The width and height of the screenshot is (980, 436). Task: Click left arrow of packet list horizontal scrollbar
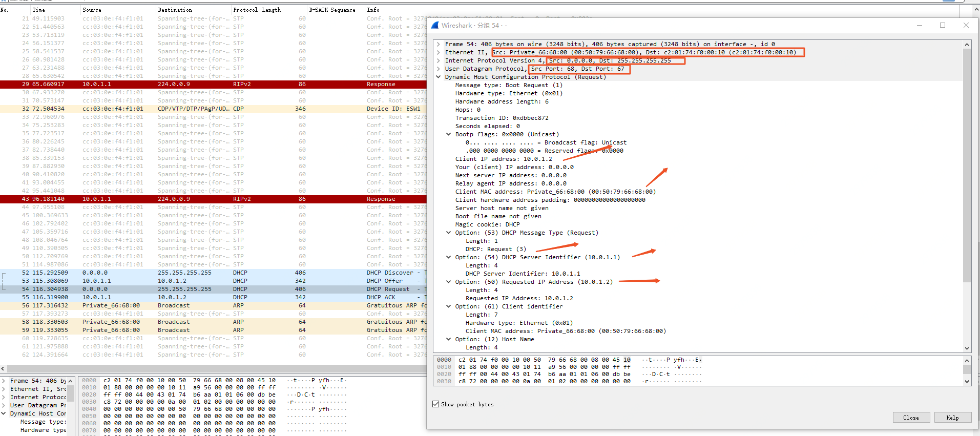coord(3,368)
